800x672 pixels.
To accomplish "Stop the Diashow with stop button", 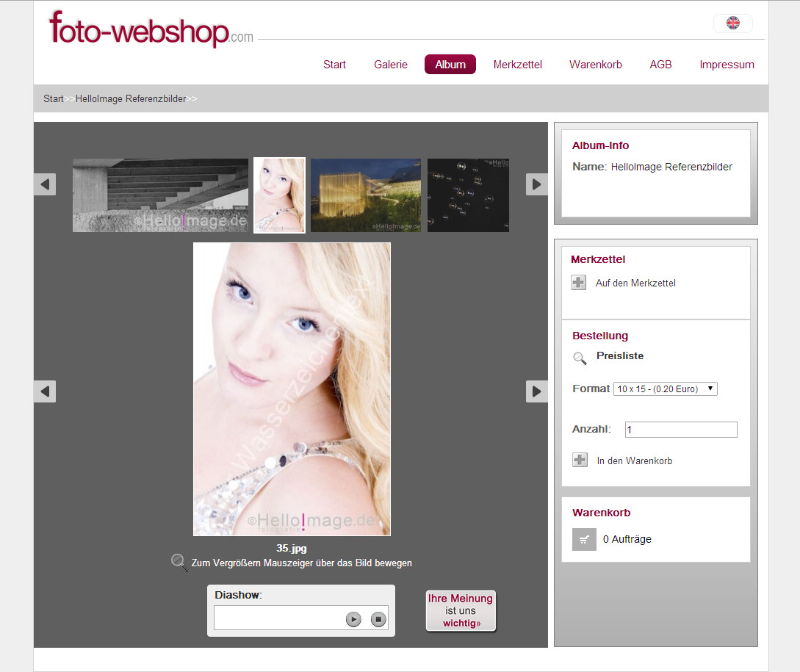I will pyautogui.click(x=378, y=619).
